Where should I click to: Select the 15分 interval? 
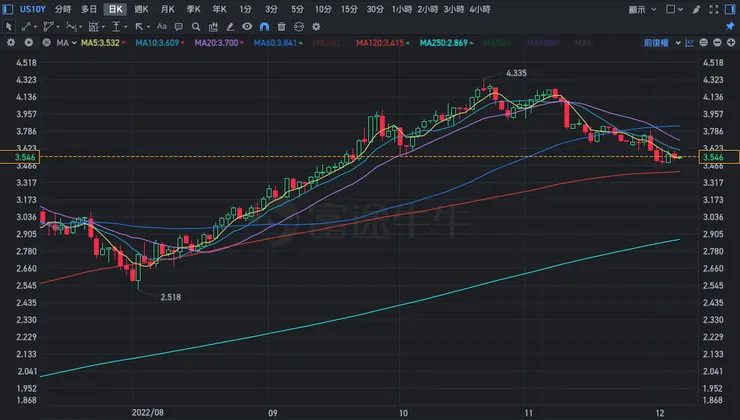pos(349,9)
